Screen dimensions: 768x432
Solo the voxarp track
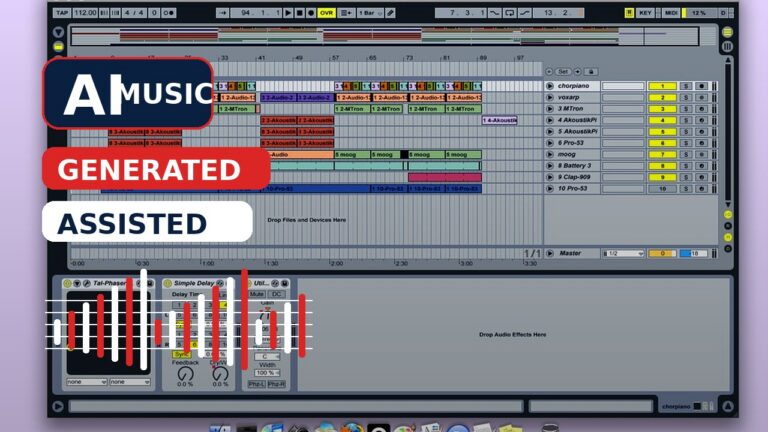[686, 97]
